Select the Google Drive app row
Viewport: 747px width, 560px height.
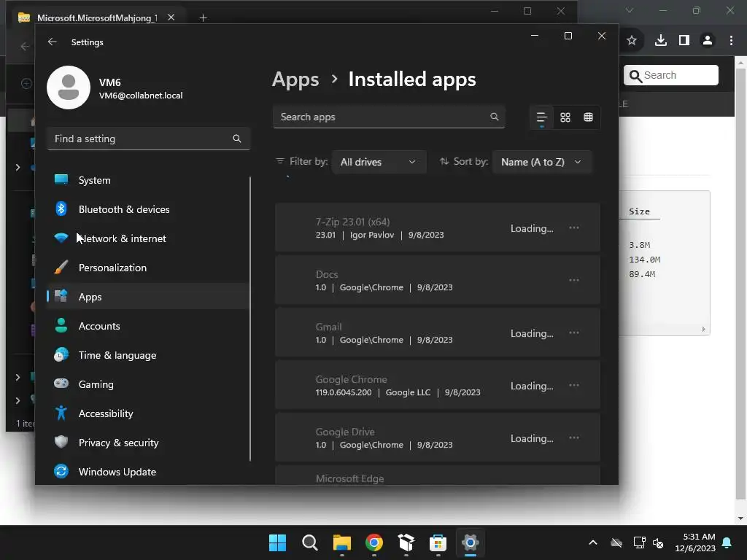click(438, 437)
